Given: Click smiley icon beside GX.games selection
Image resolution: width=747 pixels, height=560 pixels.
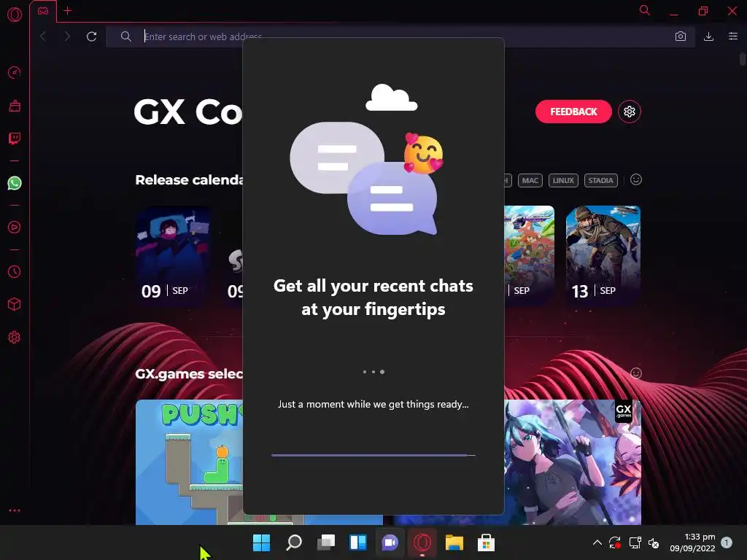Looking at the screenshot, I should [636, 373].
